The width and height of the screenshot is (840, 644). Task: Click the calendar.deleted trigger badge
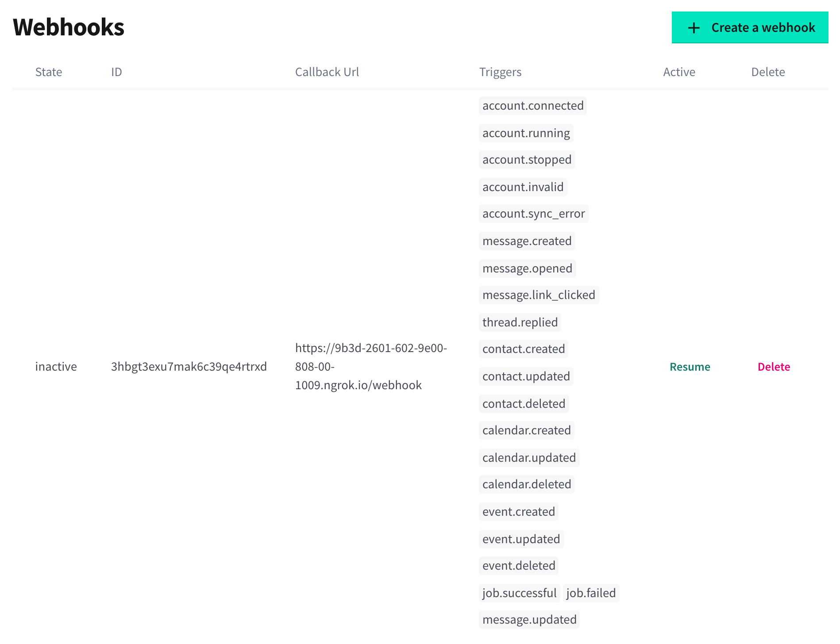point(527,484)
